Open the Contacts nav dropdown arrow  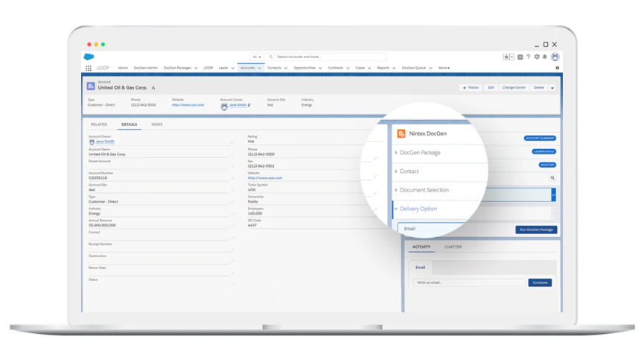click(x=286, y=69)
